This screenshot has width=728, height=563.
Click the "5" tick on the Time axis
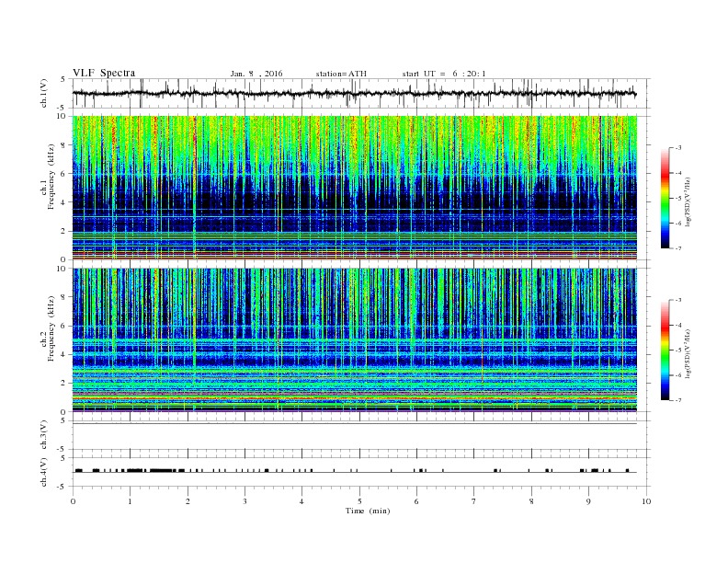(359, 501)
